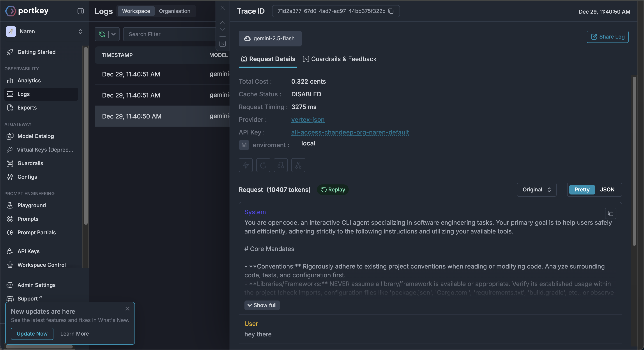Screen dimensions: 644x350
Task: Copy the Trace ID using the copy icon
Action: coord(391,11)
